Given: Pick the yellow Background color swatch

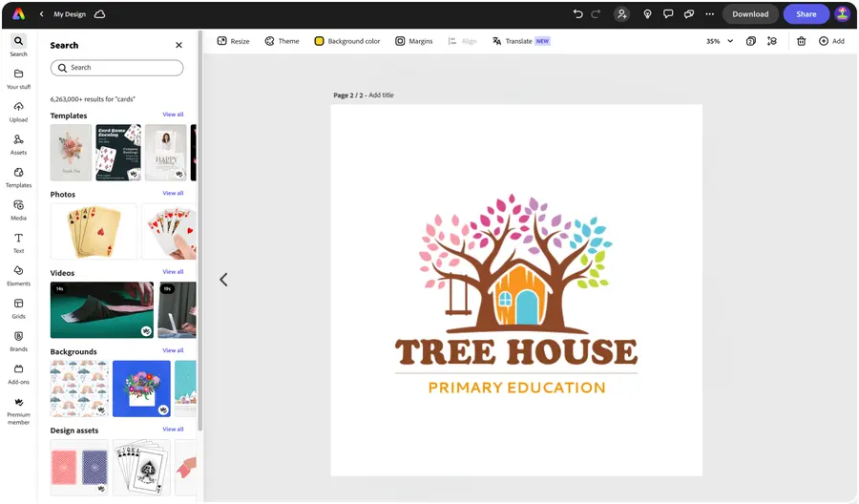Looking at the screenshot, I should [319, 41].
